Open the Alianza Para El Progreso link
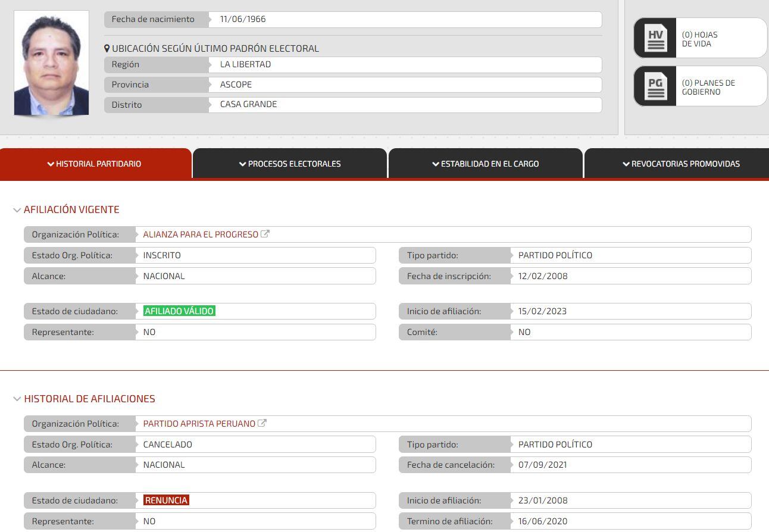 (201, 234)
